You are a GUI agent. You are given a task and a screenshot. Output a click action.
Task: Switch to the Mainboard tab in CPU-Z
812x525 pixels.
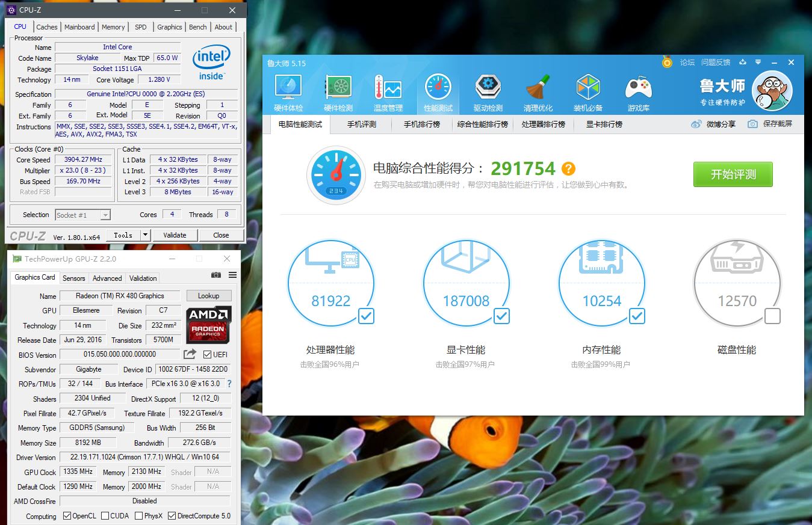coord(79,27)
